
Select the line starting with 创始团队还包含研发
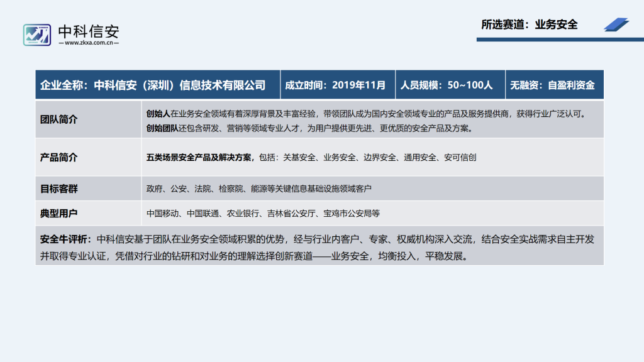point(311,128)
